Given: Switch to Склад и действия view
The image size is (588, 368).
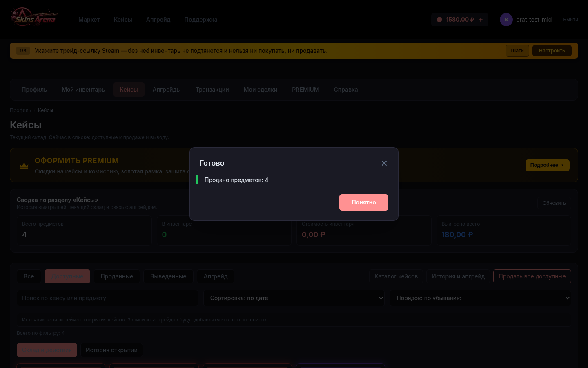Looking at the screenshot, I should tap(47, 350).
